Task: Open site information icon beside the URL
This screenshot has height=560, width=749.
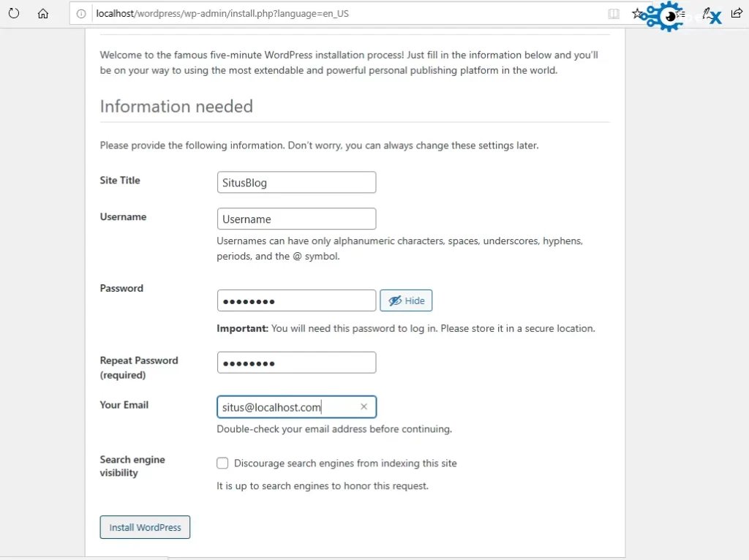Action: pyautogui.click(x=82, y=13)
